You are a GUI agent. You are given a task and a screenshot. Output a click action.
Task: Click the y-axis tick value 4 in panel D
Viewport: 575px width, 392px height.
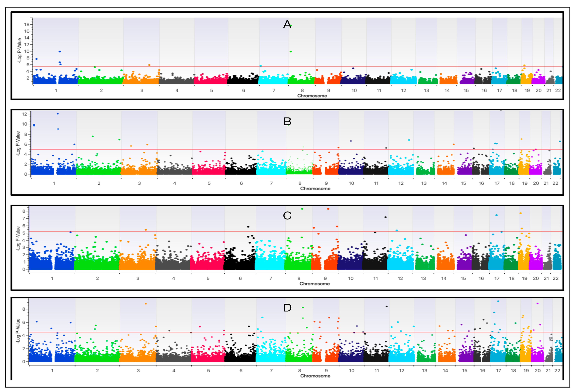(24, 335)
